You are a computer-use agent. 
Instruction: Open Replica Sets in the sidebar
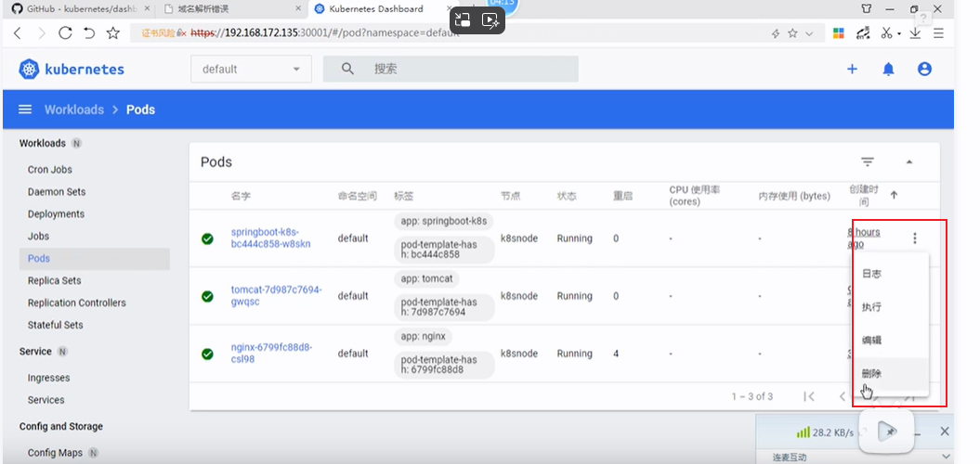55,281
